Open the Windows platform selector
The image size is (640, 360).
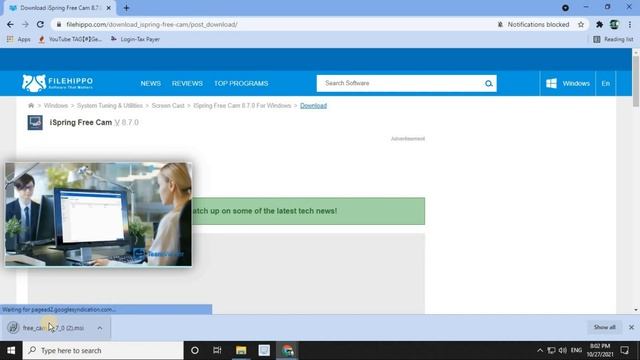(568, 83)
